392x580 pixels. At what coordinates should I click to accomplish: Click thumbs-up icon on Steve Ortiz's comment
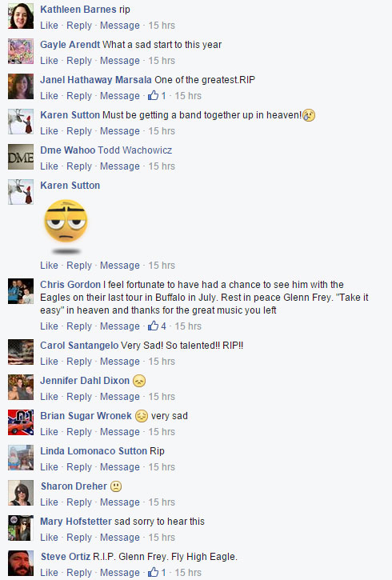point(153,572)
